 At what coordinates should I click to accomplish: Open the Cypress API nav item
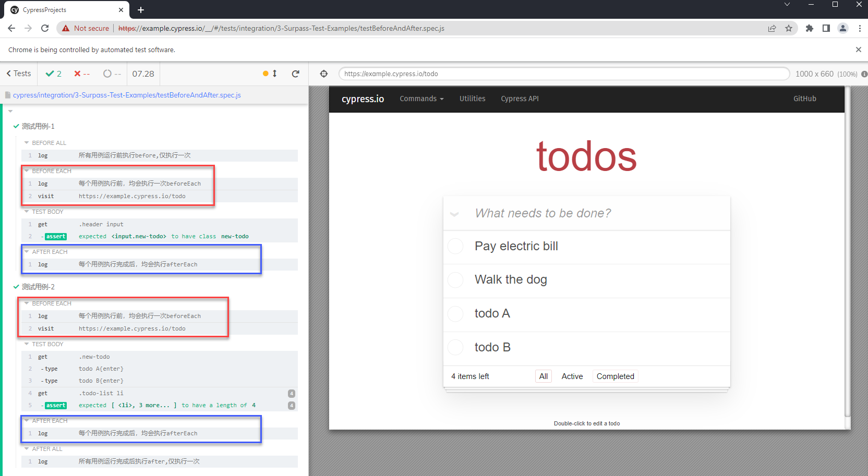520,99
